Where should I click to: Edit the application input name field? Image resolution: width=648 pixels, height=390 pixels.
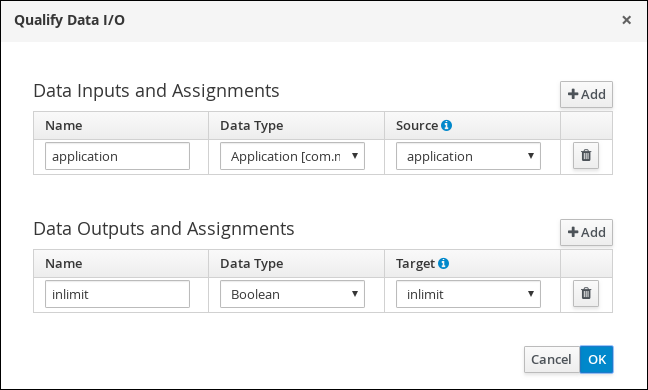pos(117,156)
